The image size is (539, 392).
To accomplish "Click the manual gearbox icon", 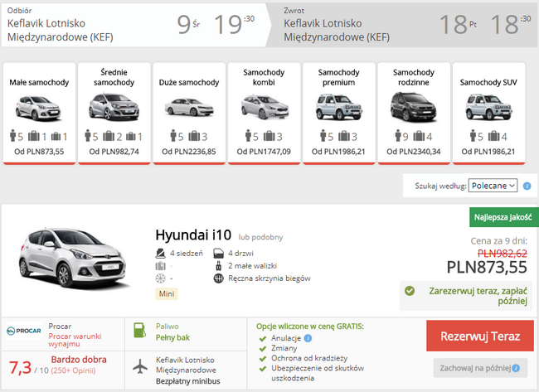I will click(218, 278).
